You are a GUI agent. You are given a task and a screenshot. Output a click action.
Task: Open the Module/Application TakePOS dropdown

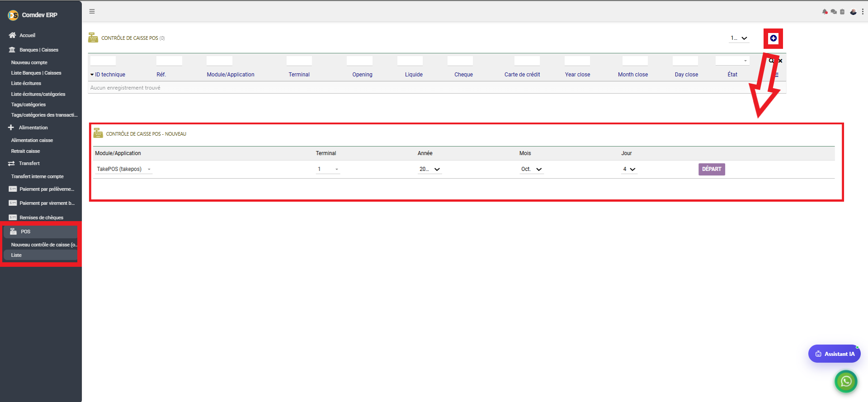pos(123,169)
